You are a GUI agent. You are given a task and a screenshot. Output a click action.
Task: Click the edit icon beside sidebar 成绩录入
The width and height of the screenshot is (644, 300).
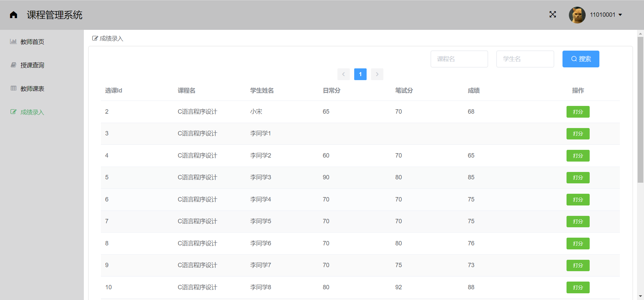pyautogui.click(x=13, y=112)
